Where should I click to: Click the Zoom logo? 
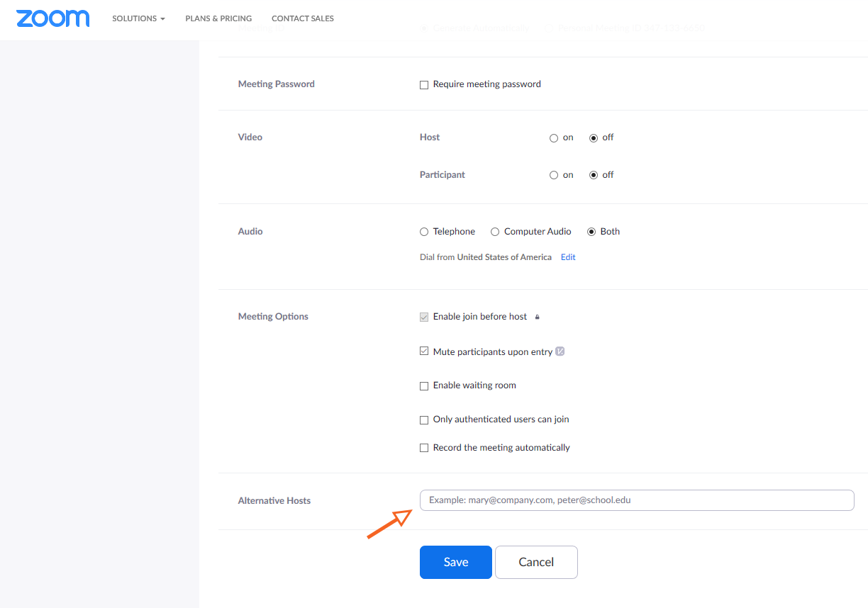pos(52,18)
